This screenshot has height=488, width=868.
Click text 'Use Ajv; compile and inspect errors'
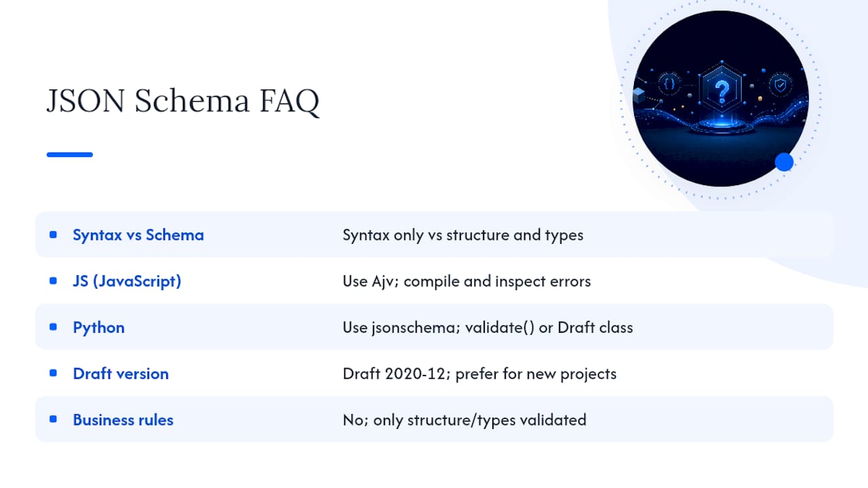[x=467, y=281]
